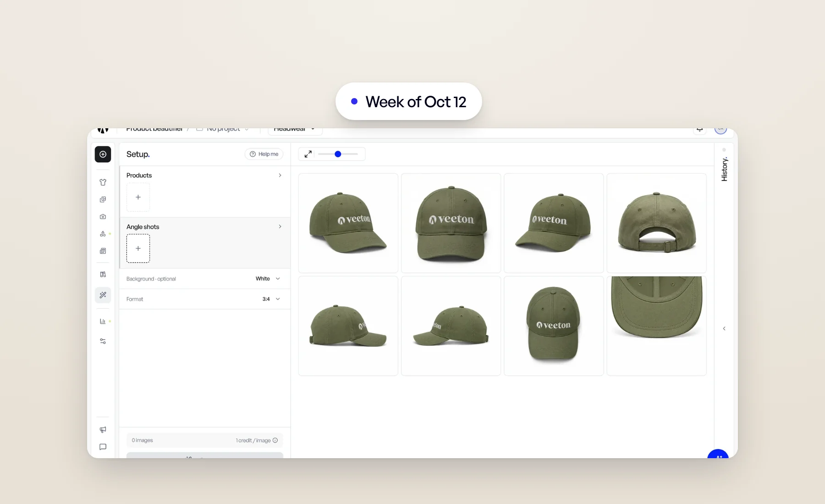This screenshot has height=504, width=825.
Task: Click the 0 images counter text
Action: point(143,440)
